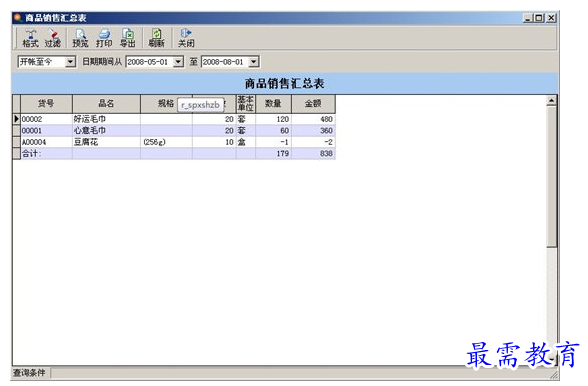Click the quantity 60 cell

[273, 131]
